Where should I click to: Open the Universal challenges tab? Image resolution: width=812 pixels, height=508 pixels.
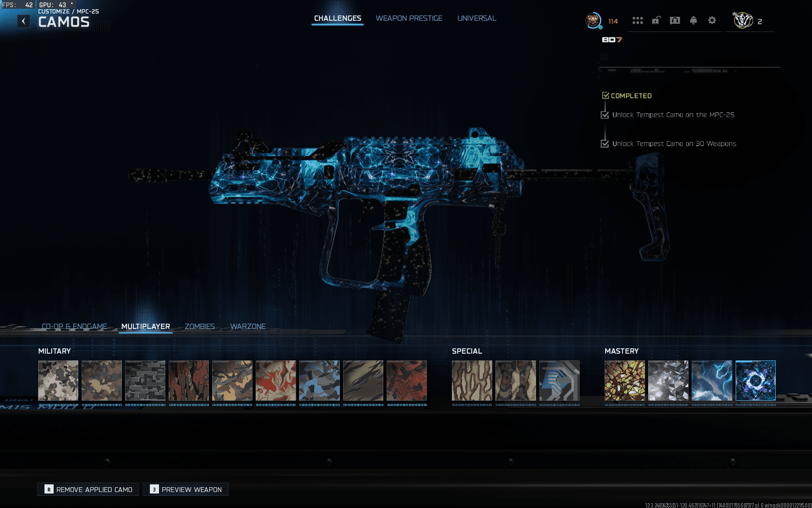pyautogui.click(x=477, y=18)
